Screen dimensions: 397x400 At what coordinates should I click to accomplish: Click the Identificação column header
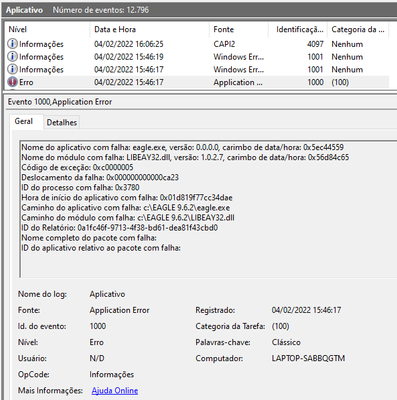(299, 29)
